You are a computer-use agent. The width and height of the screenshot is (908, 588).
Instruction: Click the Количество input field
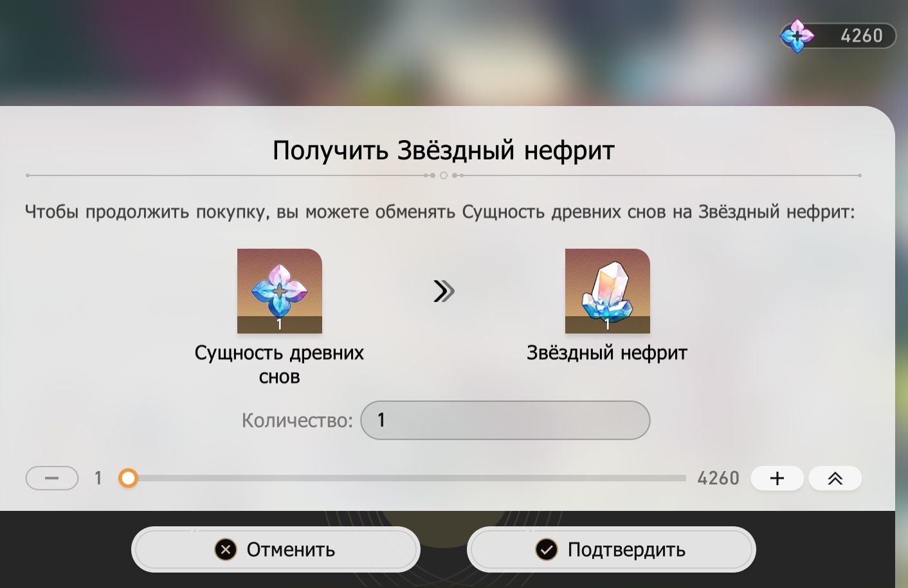tap(505, 420)
